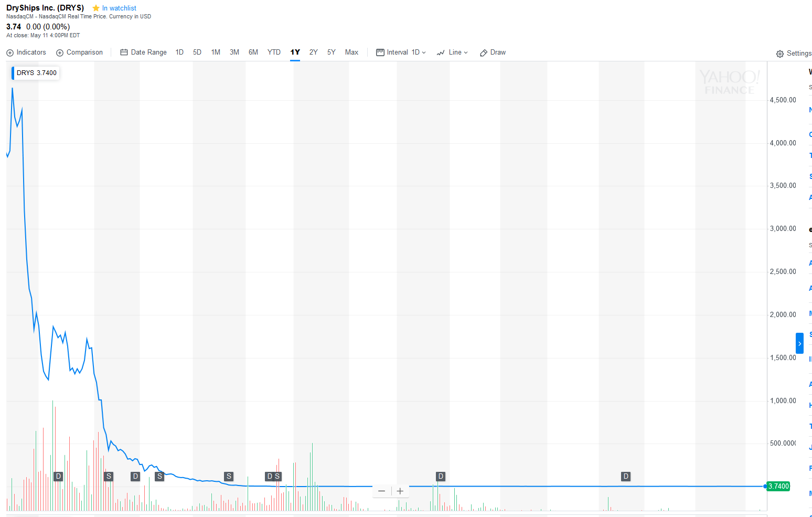
Task: Click the DRYS 3.7400 legend label
Action: click(x=36, y=73)
